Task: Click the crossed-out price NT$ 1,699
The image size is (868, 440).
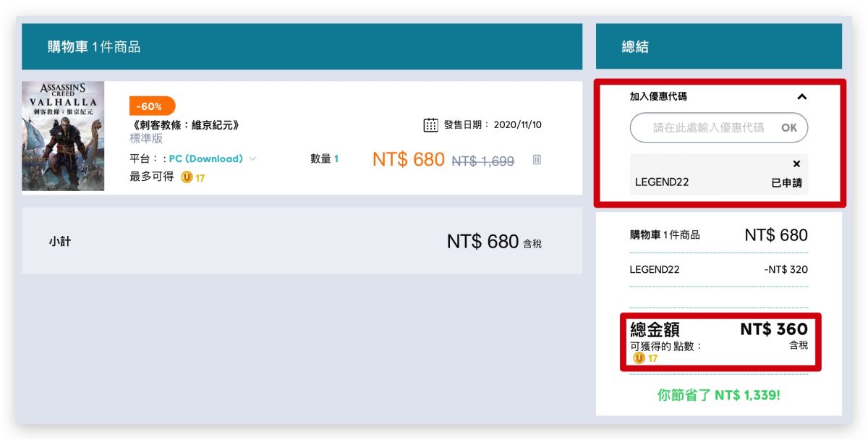Action: coord(482,161)
